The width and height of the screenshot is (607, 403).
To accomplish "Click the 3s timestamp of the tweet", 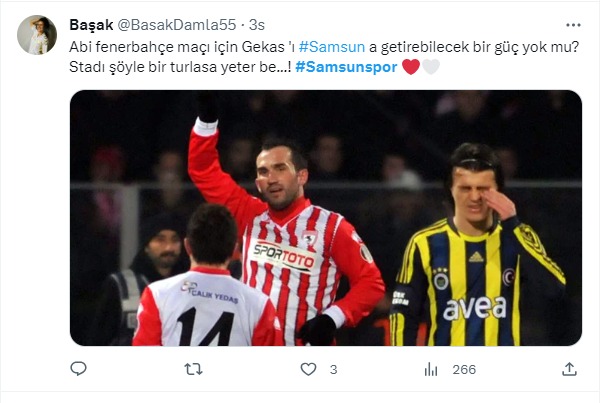I will pyautogui.click(x=257, y=25).
